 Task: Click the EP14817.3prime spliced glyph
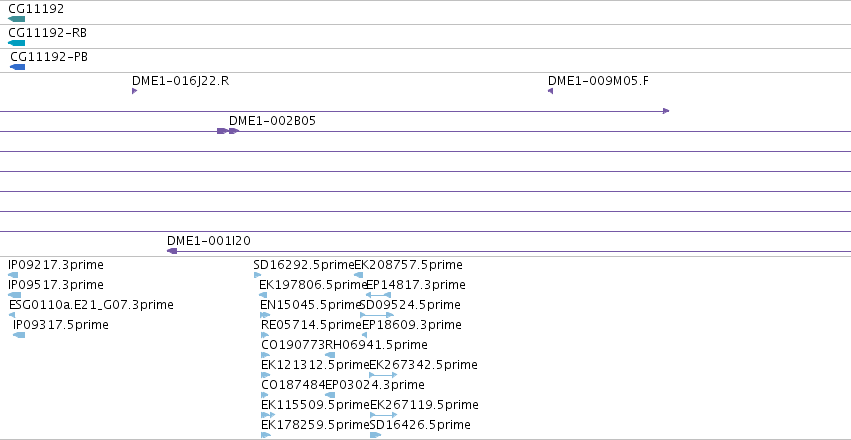[378, 295]
